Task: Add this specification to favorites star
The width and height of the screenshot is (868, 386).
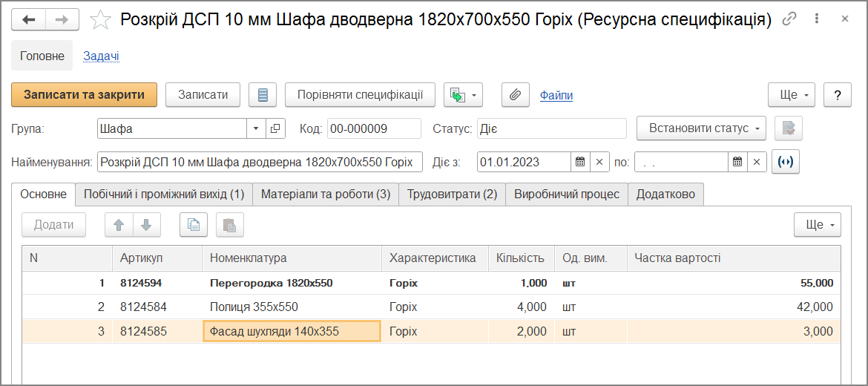Action: 99,20
